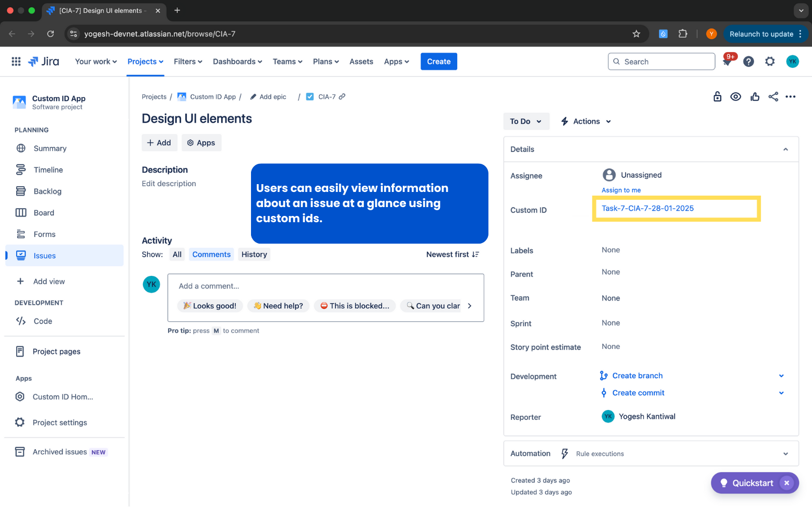Change sort order Newest first
The image size is (812, 507).
coord(452,255)
